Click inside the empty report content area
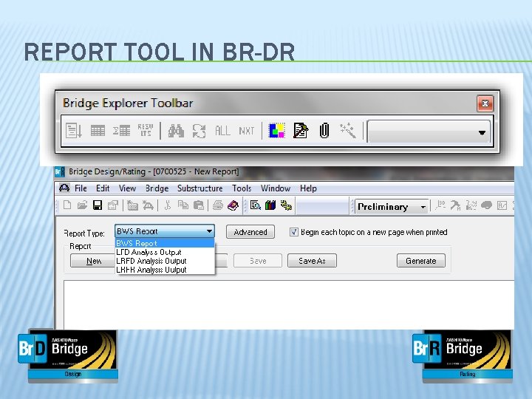Screen dimensions: 532x399 [x=289, y=304]
